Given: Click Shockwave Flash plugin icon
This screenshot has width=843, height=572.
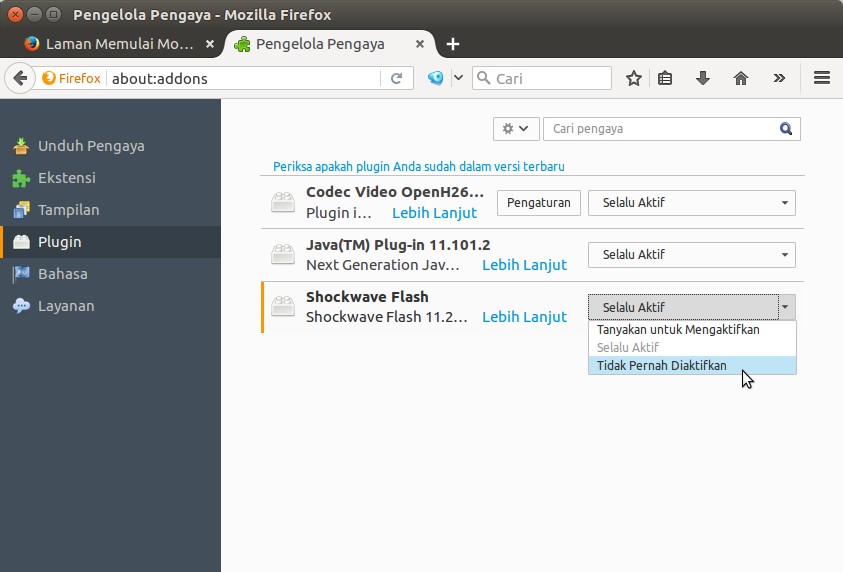Looking at the screenshot, I should click(283, 306).
